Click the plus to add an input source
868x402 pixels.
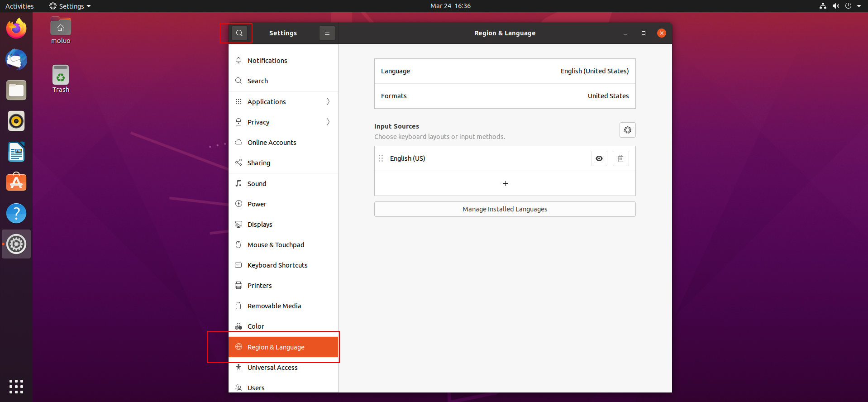pos(505,183)
